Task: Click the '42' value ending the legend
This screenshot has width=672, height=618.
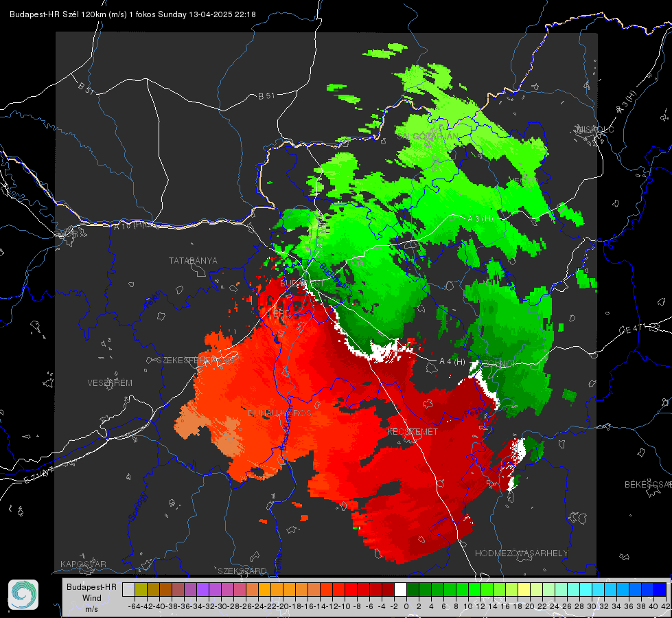Action: (665, 606)
